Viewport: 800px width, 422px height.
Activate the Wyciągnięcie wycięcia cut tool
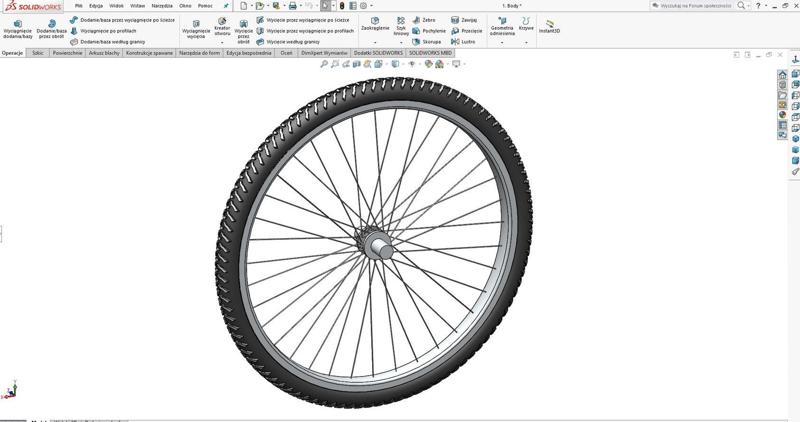196,30
